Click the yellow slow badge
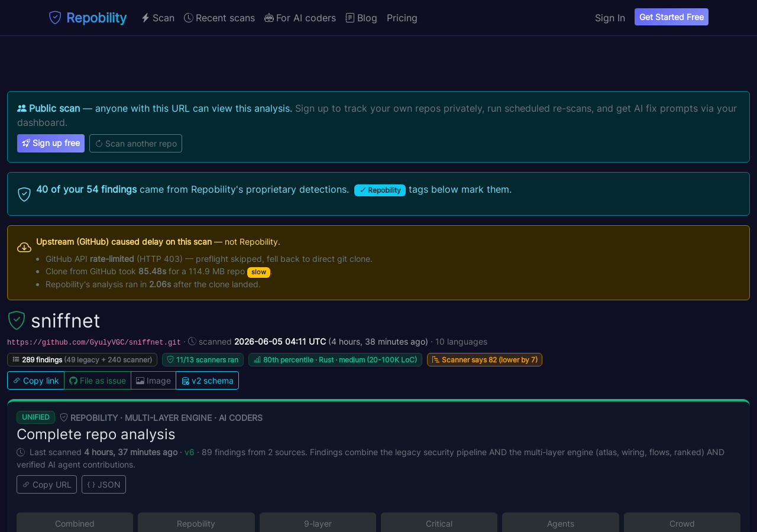Viewport: 757px width, 532px height. coord(258,272)
